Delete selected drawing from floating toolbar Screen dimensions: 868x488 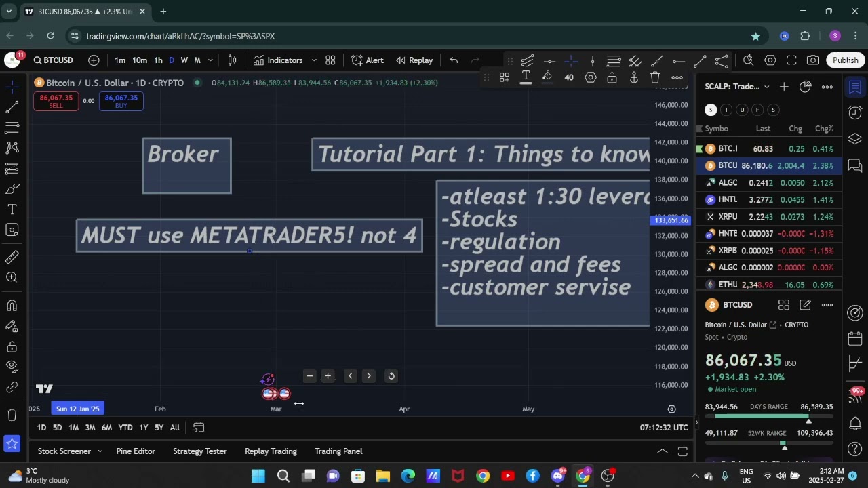coord(655,77)
